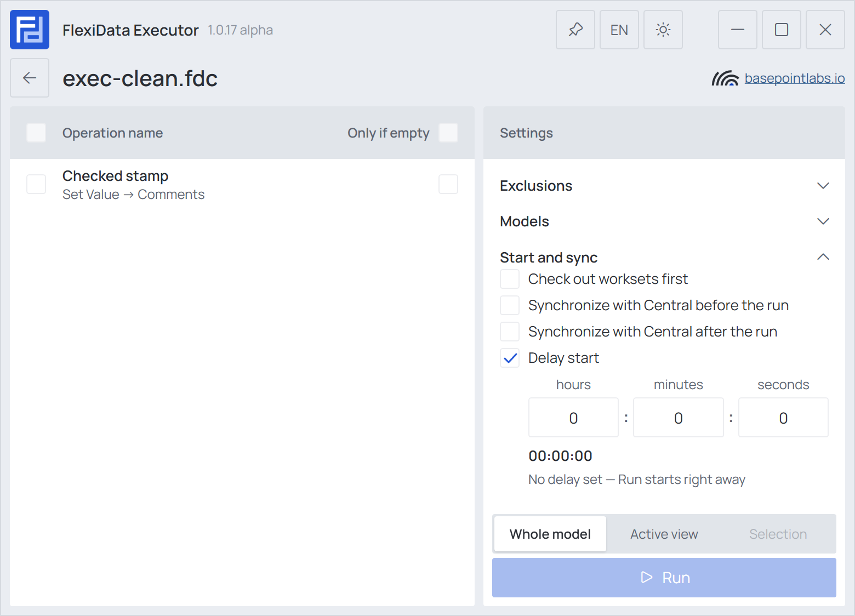Click the Models heading text
This screenshot has width=855, height=616.
pyautogui.click(x=525, y=221)
